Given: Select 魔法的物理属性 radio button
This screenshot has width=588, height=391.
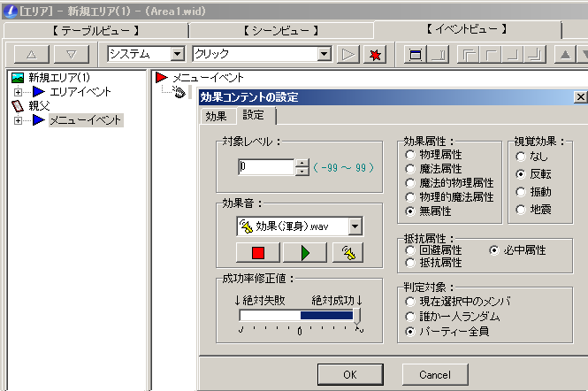Looking at the screenshot, I should point(410,183).
